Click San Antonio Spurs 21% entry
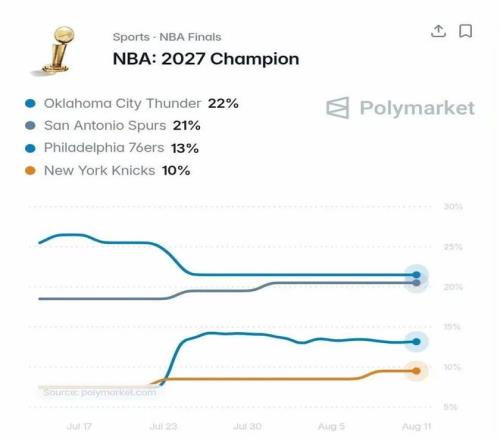This screenshot has height=440, width=500. tap(113, 126)
